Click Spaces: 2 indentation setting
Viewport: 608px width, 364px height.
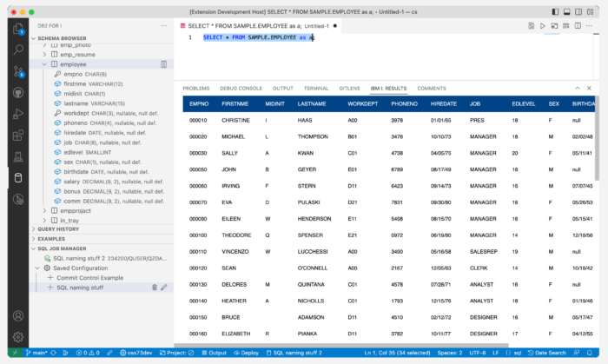pyautogui.click(x=449, y=353)
